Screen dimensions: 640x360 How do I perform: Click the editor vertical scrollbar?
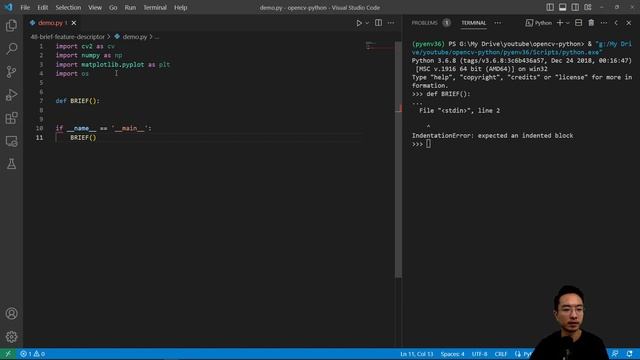coord(398,160)
